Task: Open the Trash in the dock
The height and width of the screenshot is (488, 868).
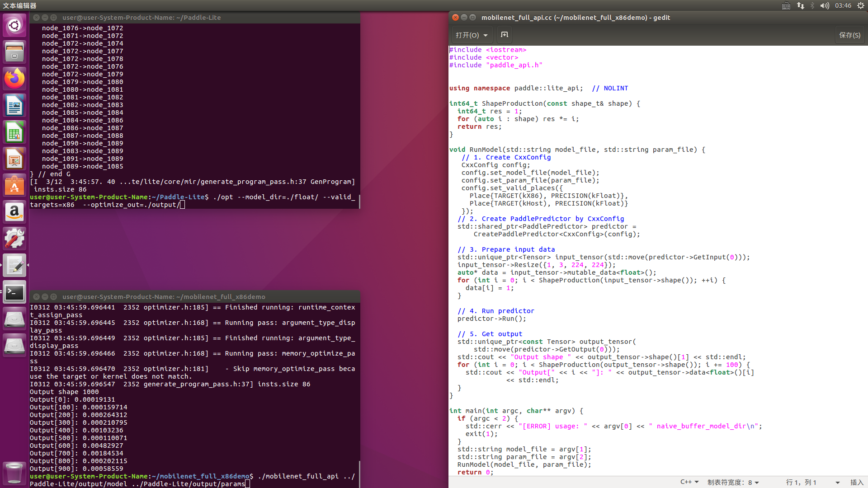Action: (x=14, y=473)
